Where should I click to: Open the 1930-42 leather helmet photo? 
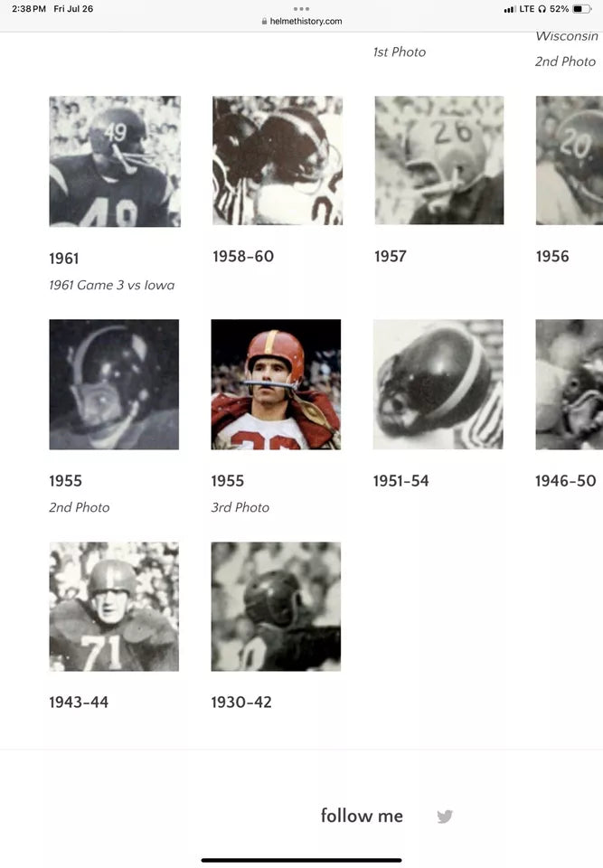276,607
